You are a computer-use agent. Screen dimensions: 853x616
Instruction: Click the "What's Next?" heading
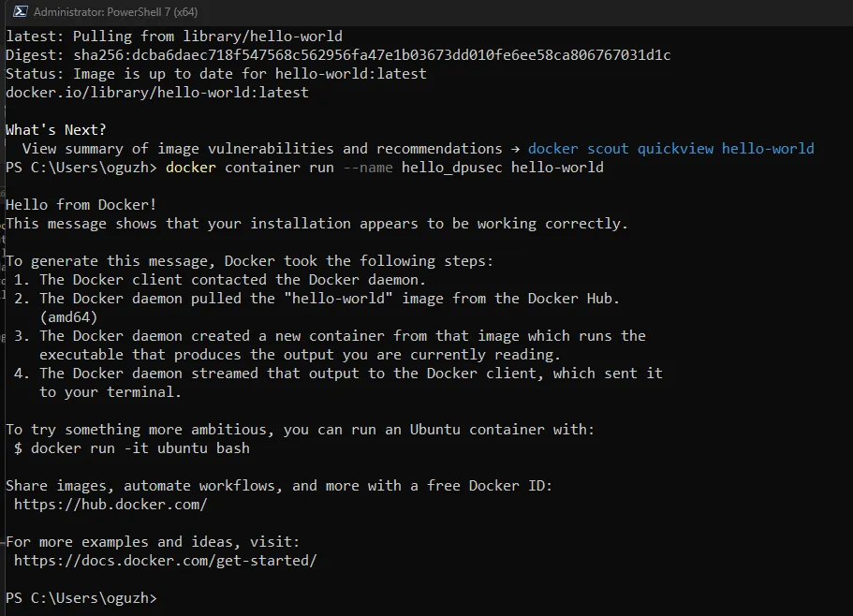pyautogui.click(x=56, y=130)
